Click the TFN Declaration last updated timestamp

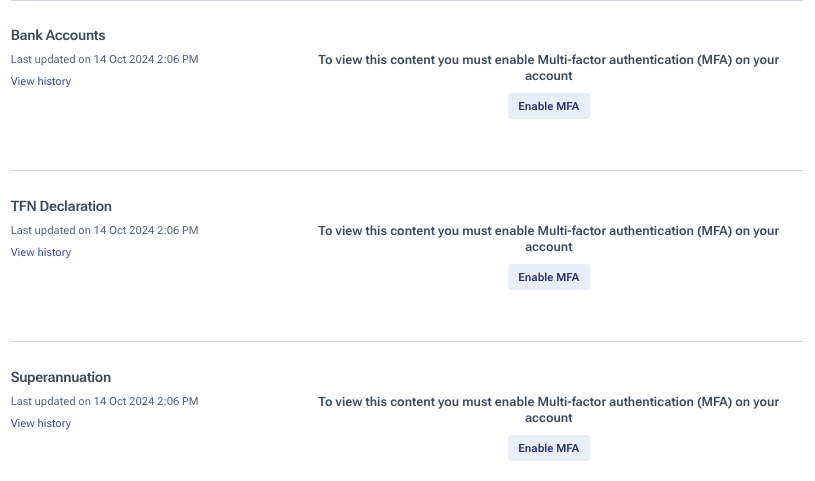pyautogui.click(x=104, y=230)
